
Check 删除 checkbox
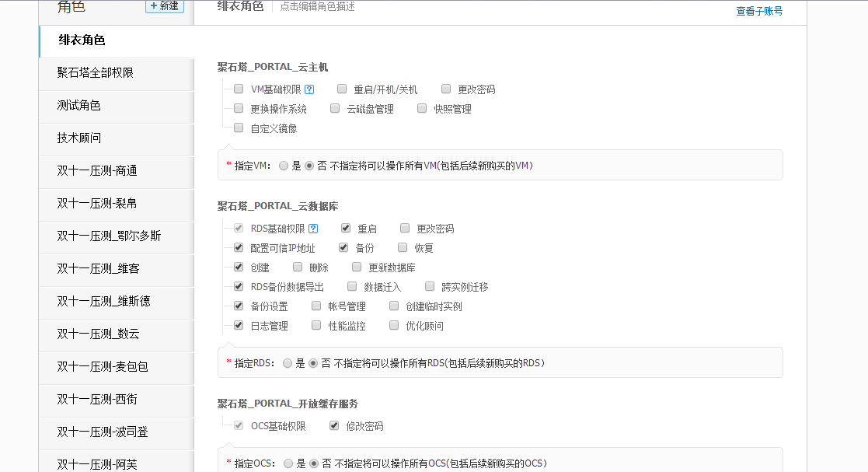coord(298,267)
